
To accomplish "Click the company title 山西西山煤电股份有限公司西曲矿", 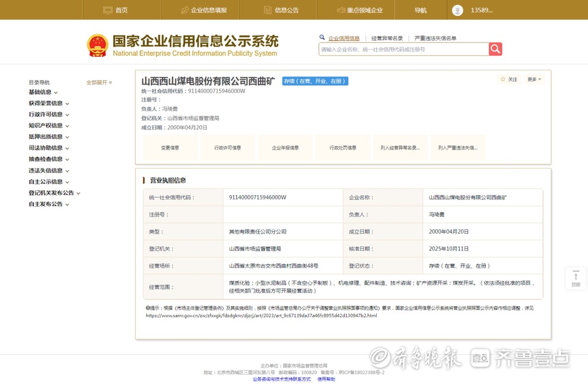I will (208, 81).
